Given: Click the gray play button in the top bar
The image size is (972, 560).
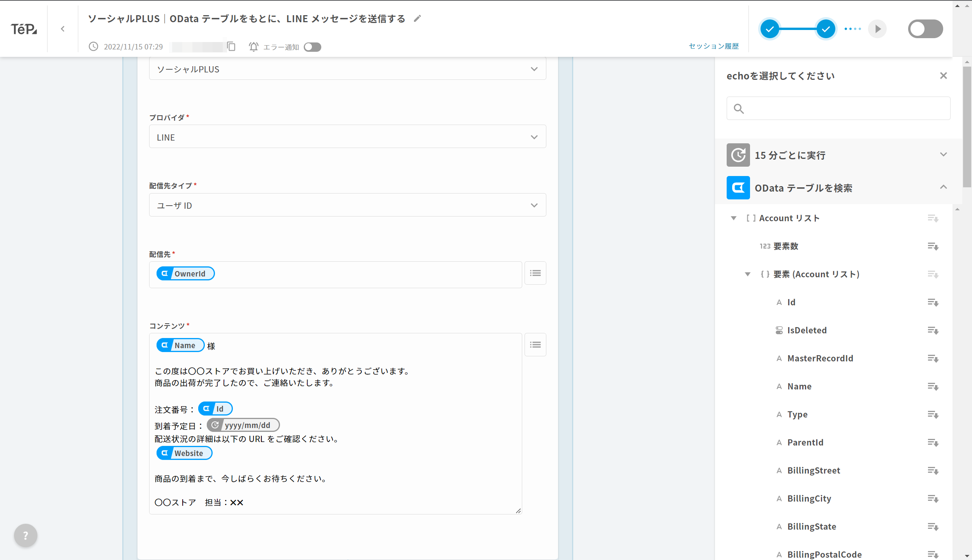Looking at the screenshot, I should coord(877,28).
